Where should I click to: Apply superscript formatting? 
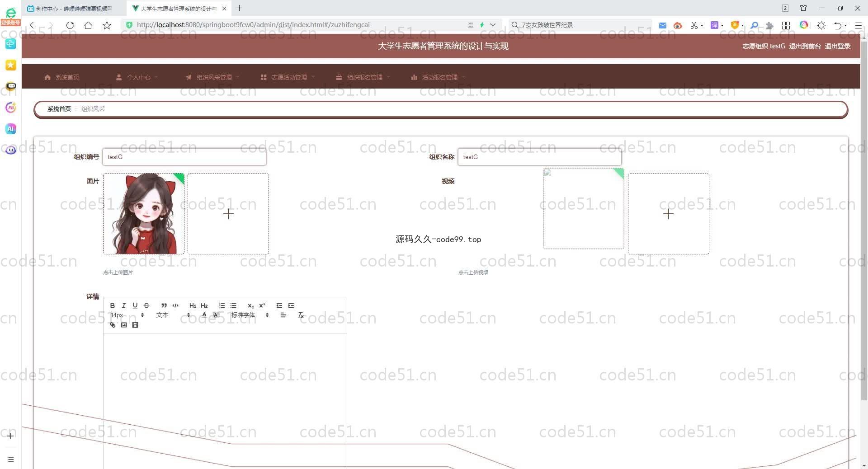coord(262,305)
